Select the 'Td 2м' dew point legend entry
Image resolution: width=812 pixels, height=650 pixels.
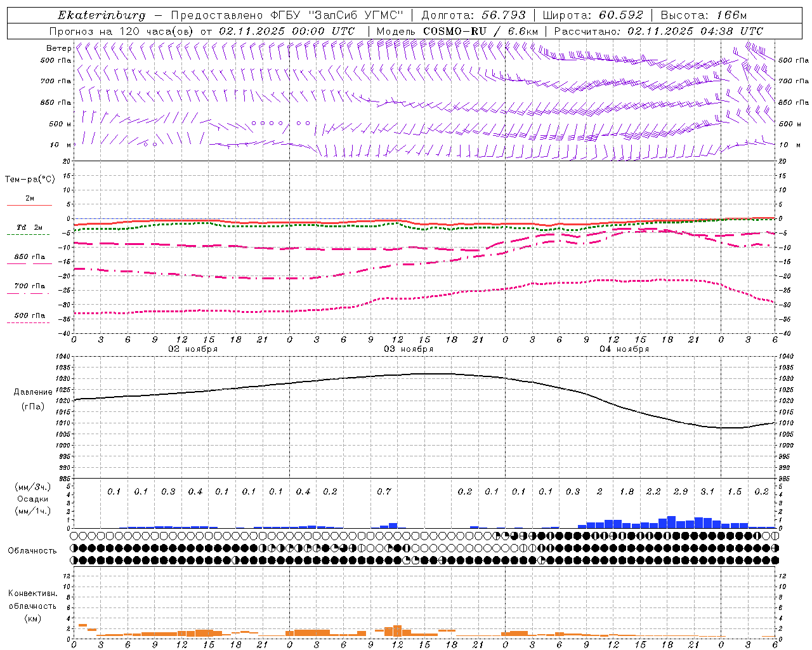(x=30, y=227)
